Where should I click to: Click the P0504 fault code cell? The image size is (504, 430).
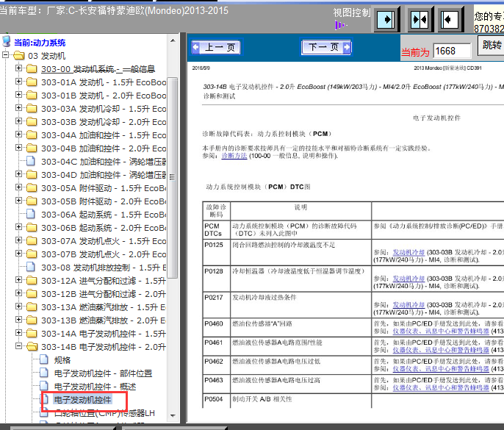[x=216, y=401]
